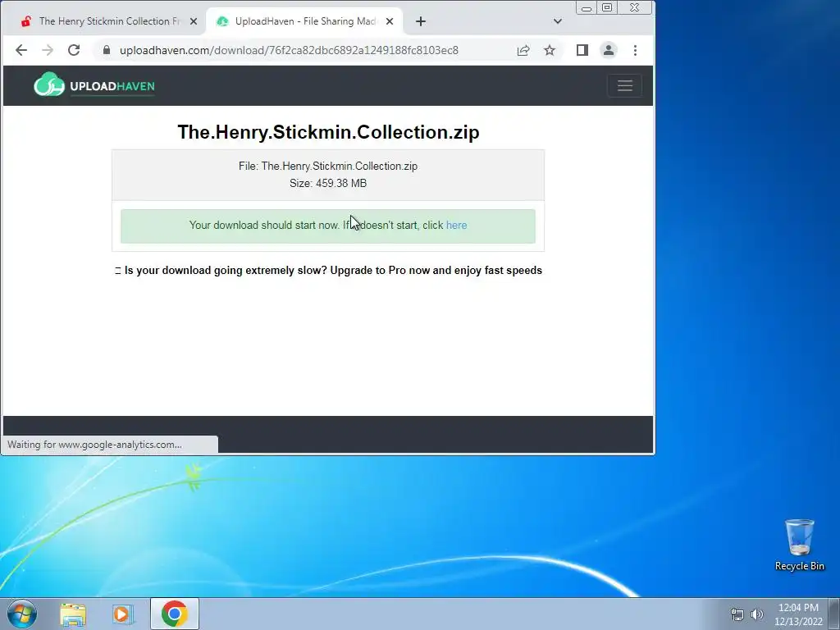The image size is (840, 630).
Task: Click the taskbar clock showing 12:04 PM
Action: (x=798, y=614)
